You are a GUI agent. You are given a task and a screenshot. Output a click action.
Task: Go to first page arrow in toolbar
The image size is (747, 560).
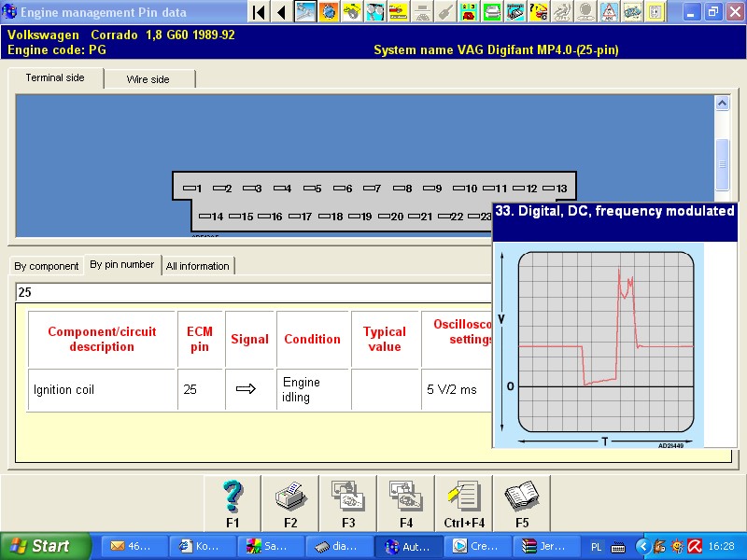tap(259, 12)
